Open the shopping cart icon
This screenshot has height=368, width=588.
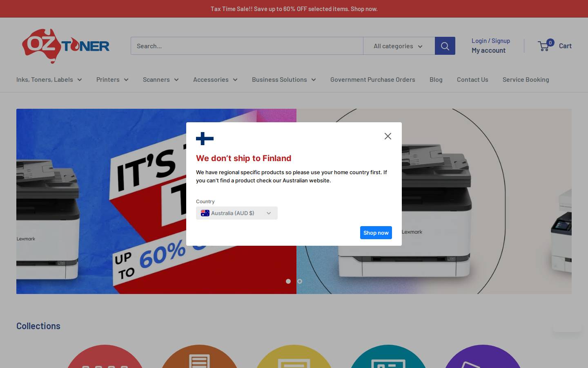543,46
